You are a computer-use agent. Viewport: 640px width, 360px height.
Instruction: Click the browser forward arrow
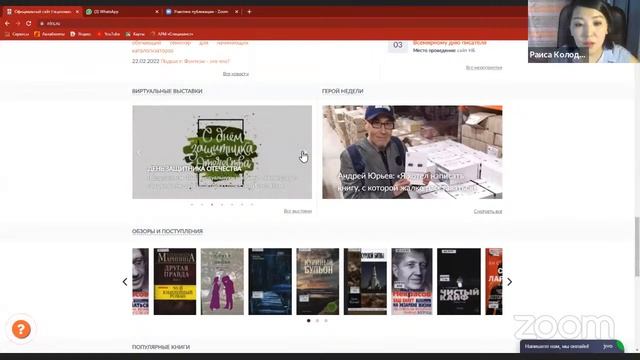coord(18,24)
